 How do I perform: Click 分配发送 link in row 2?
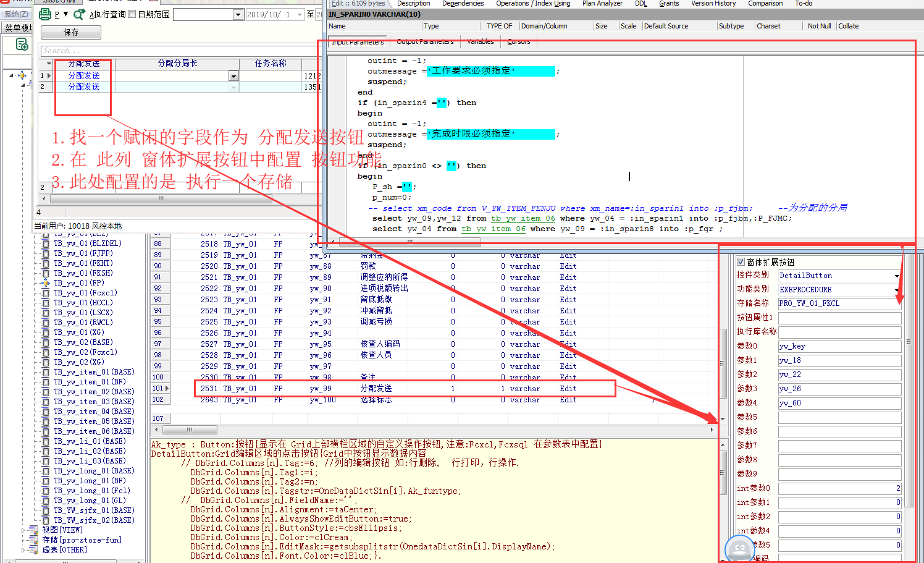coord(84,87)
